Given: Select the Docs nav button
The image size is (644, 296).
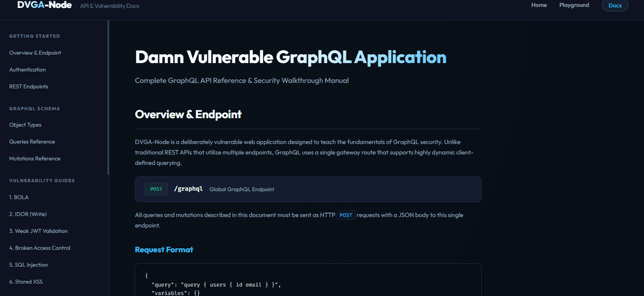Looking at the screenshot, I should pyautogui.click(x=615, y=5).
